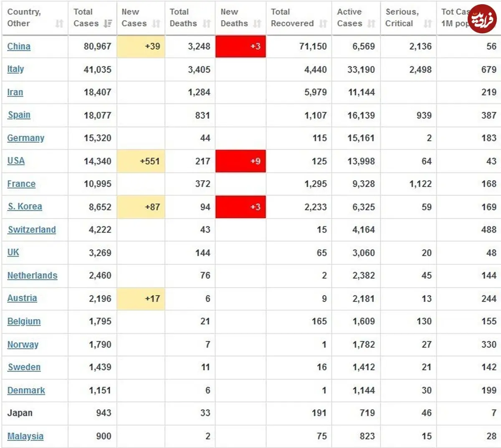Open the Italy country link
Viewport: 501px width, 448px height.
pyautogui.click(x=15, y=69)
